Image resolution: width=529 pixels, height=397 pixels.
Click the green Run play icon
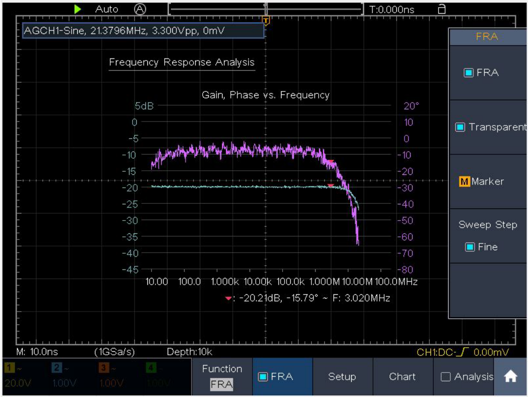(x=78, y=9)
